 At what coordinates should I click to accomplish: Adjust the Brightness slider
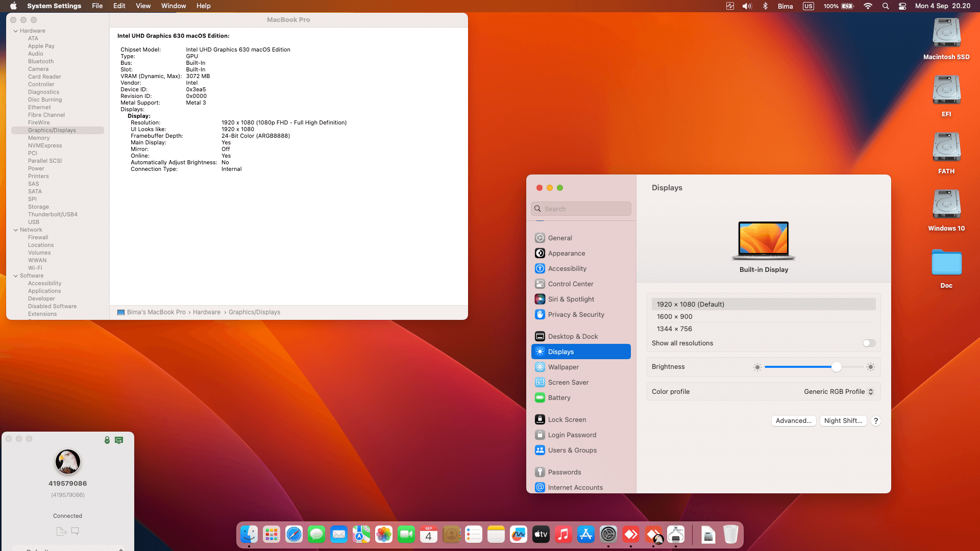[836, 367]
